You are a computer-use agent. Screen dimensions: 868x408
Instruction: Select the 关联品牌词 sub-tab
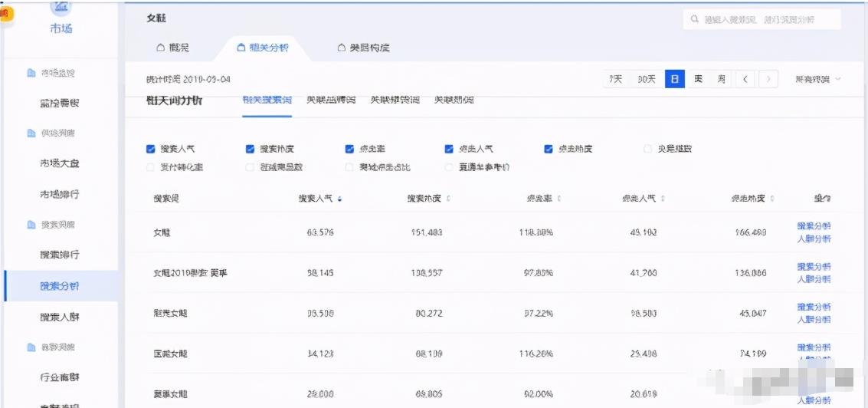[x=331, y=100]
